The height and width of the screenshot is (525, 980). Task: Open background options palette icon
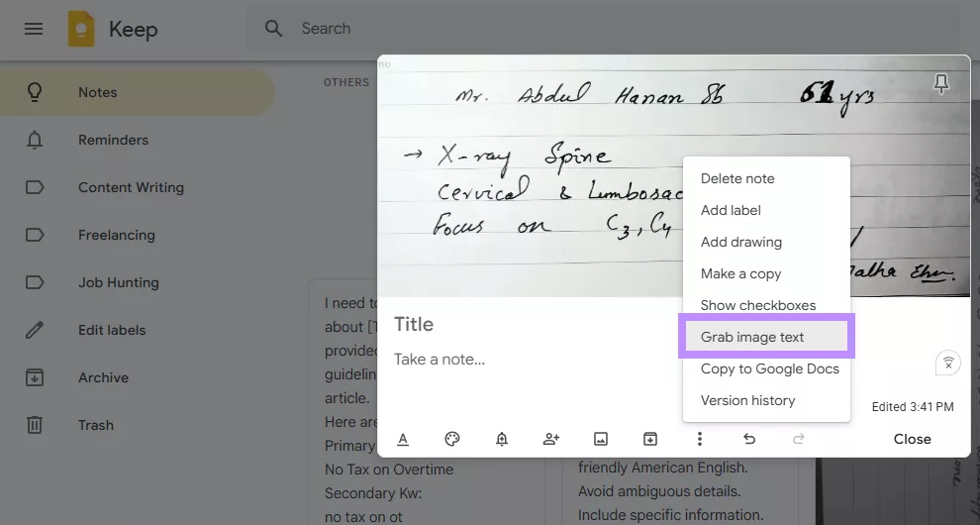pos(452,439)
